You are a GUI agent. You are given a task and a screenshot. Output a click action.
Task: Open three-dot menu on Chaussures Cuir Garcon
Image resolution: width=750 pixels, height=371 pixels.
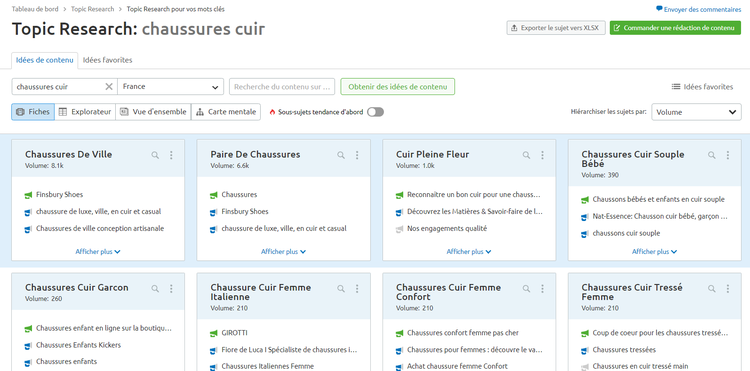(171, 288)
